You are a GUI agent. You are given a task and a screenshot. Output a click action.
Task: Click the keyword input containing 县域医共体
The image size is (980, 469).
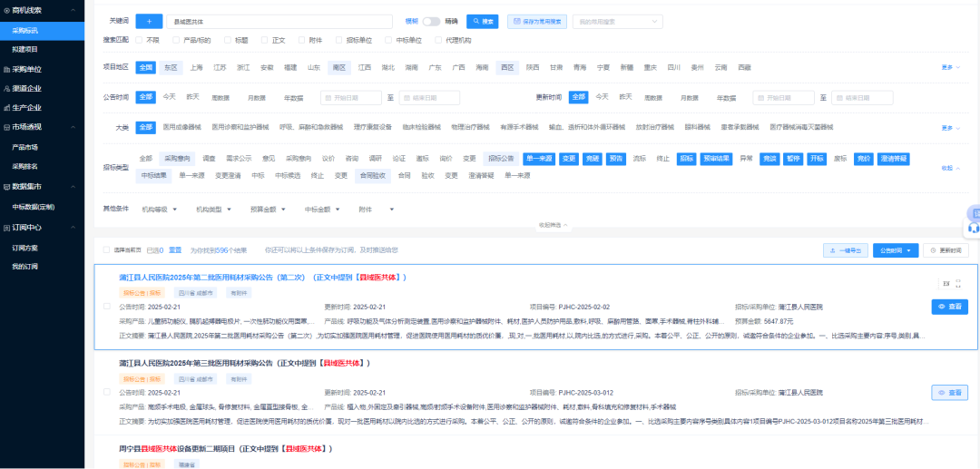tap(279, 21)
